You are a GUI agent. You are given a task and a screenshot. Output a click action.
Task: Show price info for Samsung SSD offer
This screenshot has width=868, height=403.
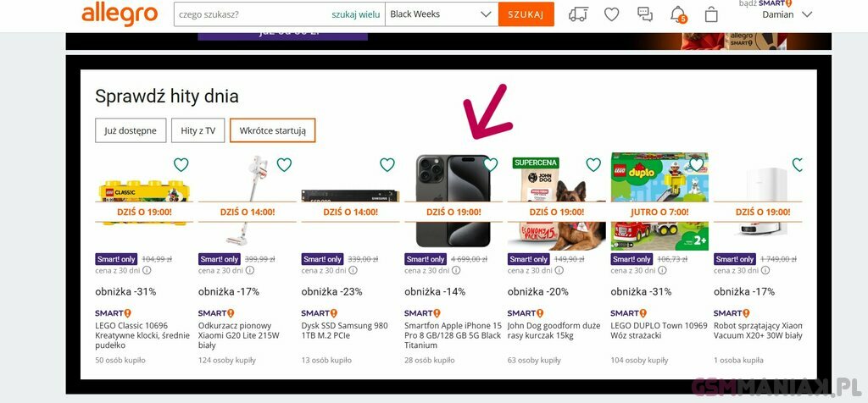click(x=353, y=270)
